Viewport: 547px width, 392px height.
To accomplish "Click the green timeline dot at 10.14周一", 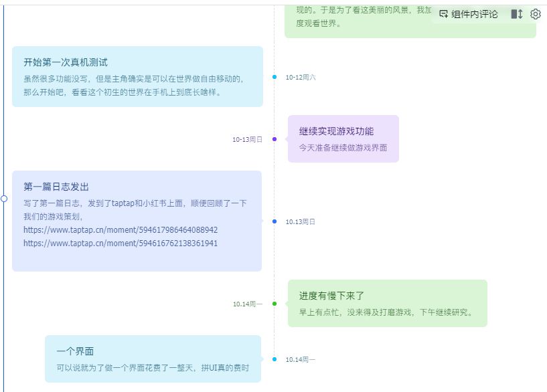I will 275,304.
